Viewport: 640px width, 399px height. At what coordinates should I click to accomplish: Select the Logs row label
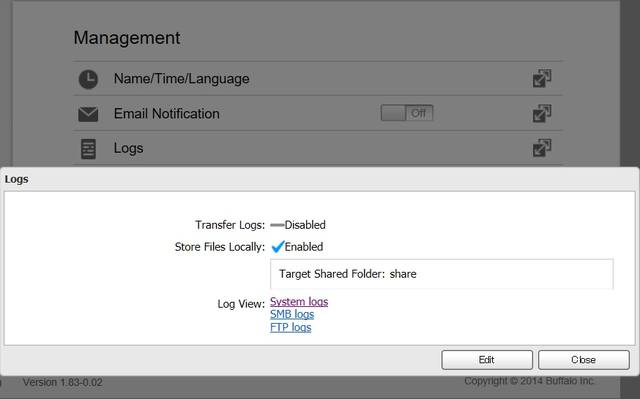128,148
